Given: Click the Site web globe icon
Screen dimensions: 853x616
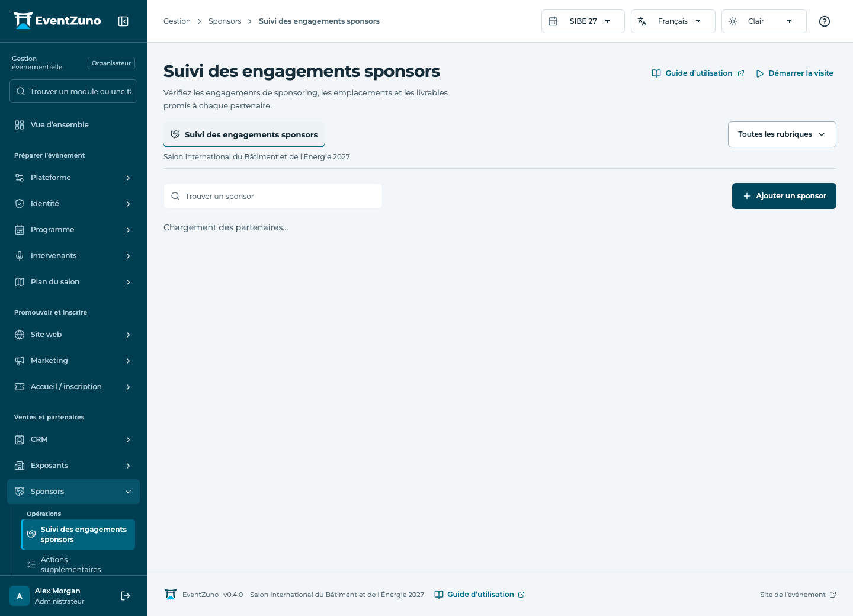Looking at the screenshot, I should 20,335.
